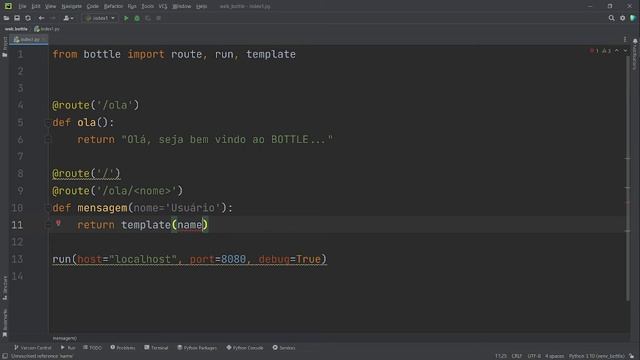Click the word 'template' in the import line

pos(271,54)
